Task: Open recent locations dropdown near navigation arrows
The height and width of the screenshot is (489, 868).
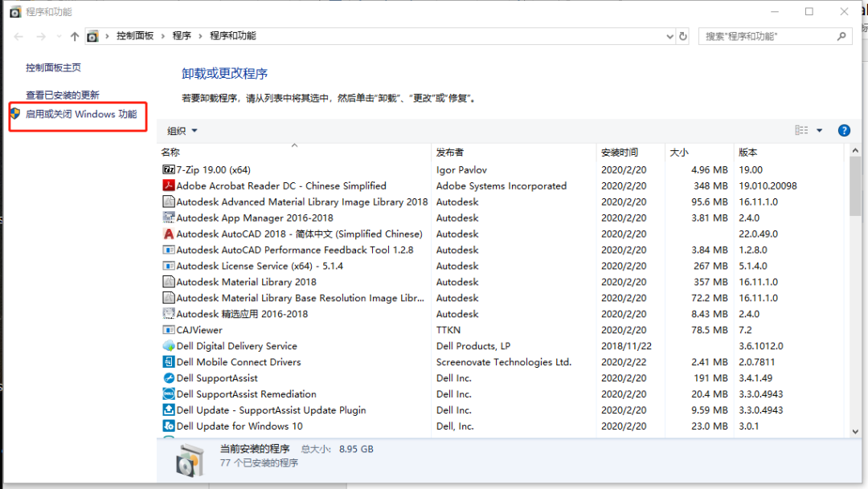Action: pyautogui.click(x=59, y=36)
